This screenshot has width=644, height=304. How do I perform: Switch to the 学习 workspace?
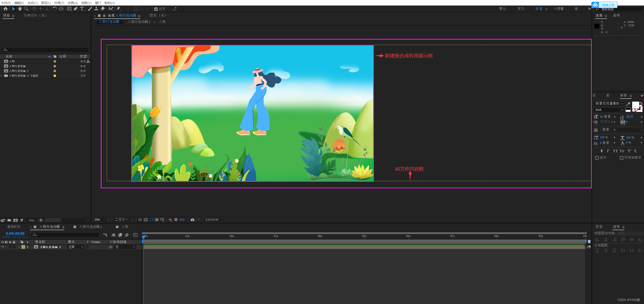point(521,9)
